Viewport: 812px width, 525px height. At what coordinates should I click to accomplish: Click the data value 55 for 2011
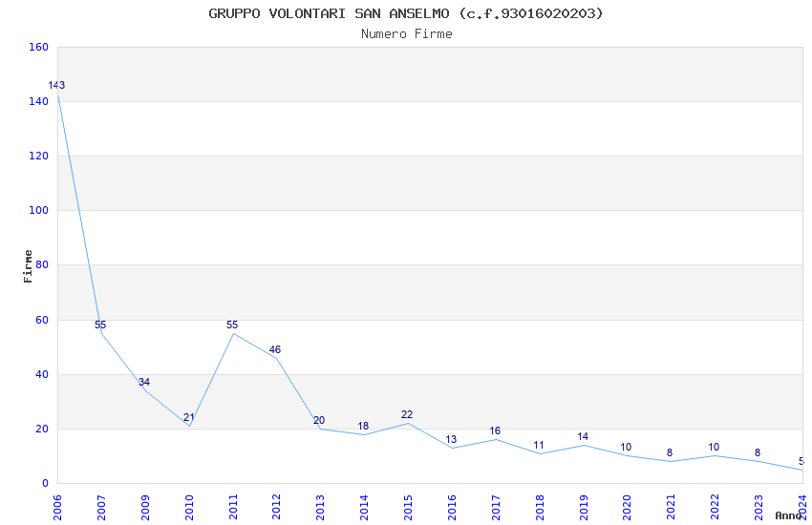tap(232, 325)
